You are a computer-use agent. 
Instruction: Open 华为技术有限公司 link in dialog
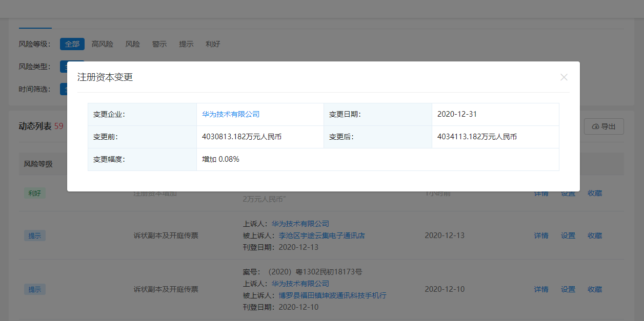tap(231, 114)
